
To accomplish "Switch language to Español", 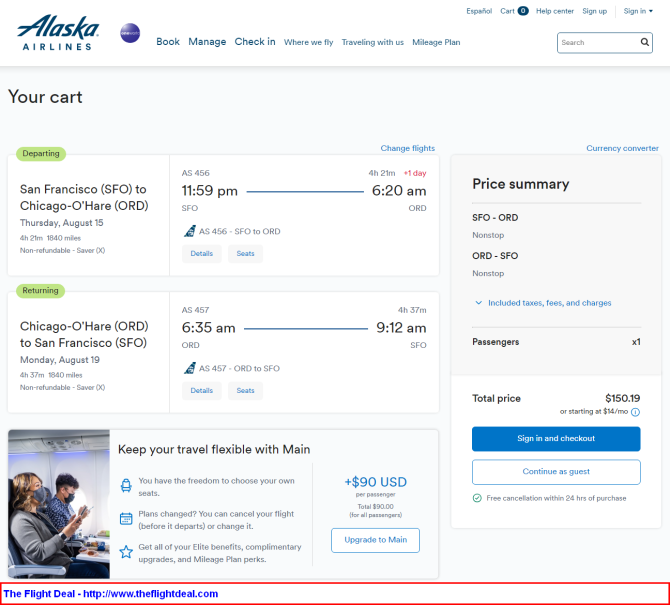I will pos(479,11).
